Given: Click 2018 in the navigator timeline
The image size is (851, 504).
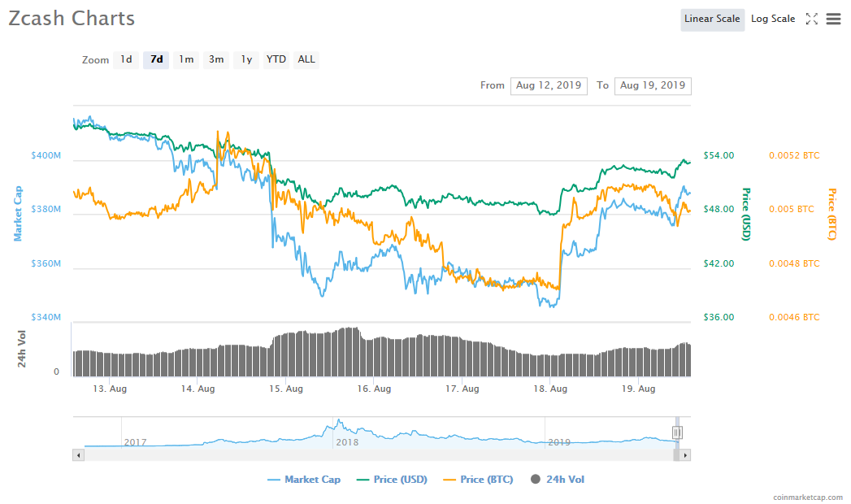Looking at the screenshot, I should coord(347,442).
